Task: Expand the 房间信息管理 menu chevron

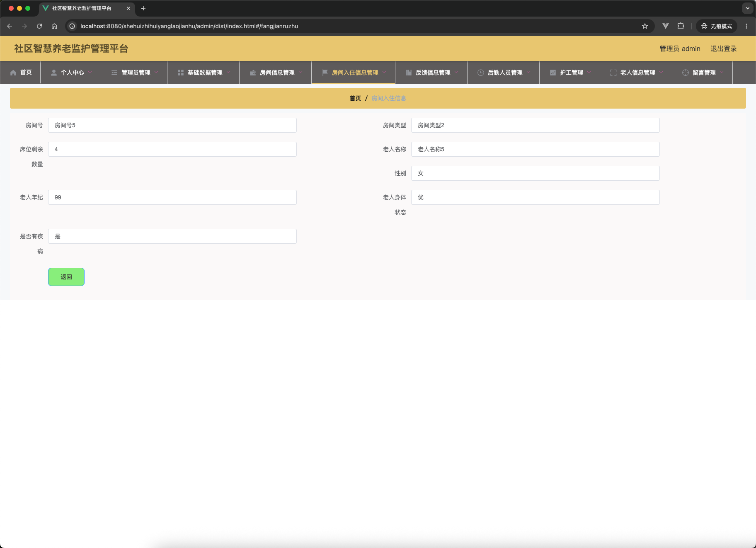Action: (300, 72)
